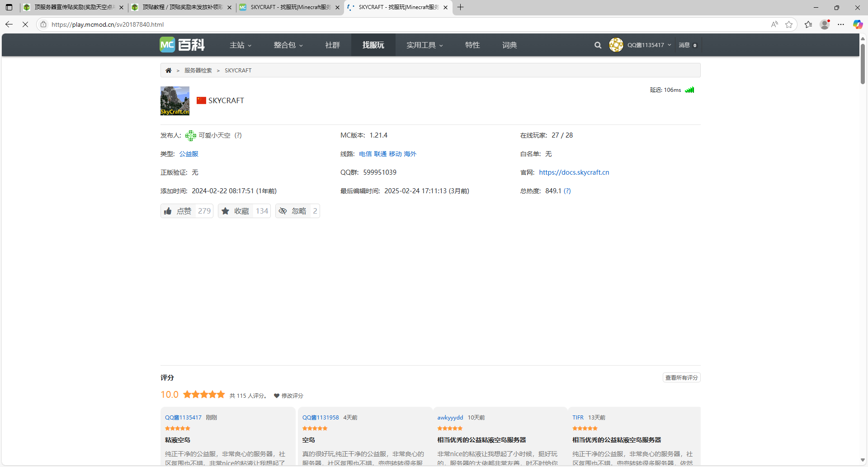This screenshot has width=868, height=467.
Task: Click the user avatar in site header
Action: tap(616, 45)
